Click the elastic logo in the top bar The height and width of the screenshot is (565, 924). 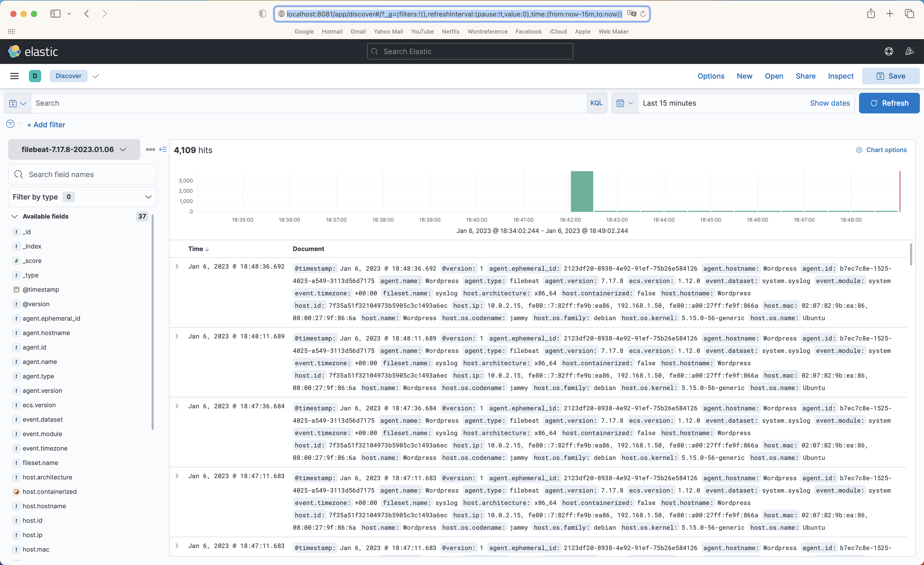pyautogui.click(x=33, y=51)
